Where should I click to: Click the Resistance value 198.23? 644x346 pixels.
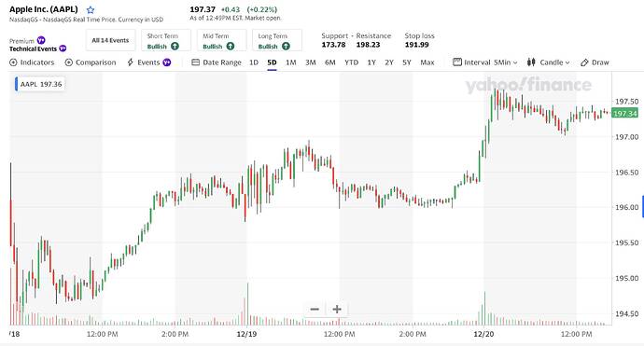tap(368, 45)
